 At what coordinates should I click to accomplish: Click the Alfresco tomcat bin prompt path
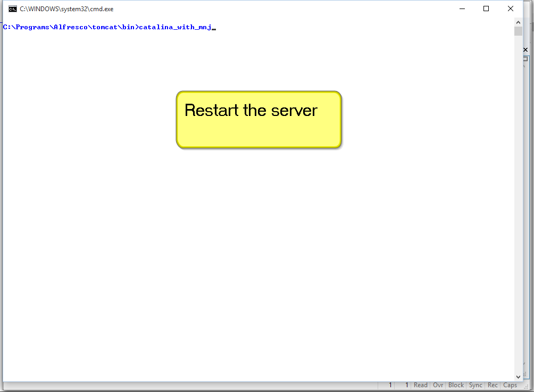tap(69, 27)
